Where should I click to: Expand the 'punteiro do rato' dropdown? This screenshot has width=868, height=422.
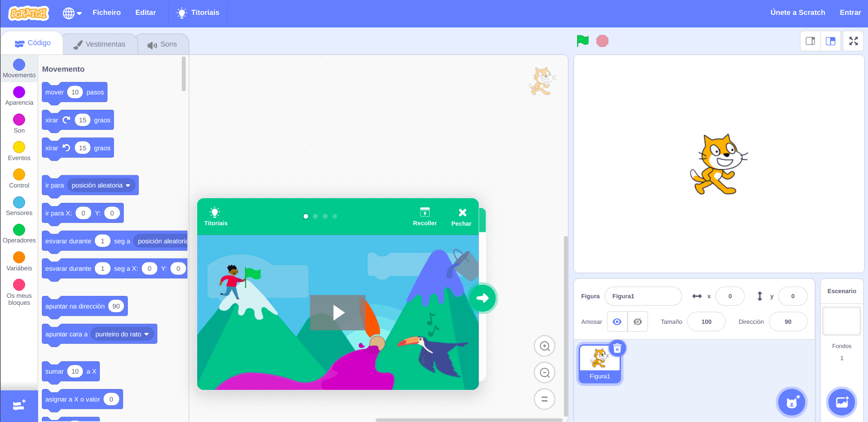click(x=146, y=335)
